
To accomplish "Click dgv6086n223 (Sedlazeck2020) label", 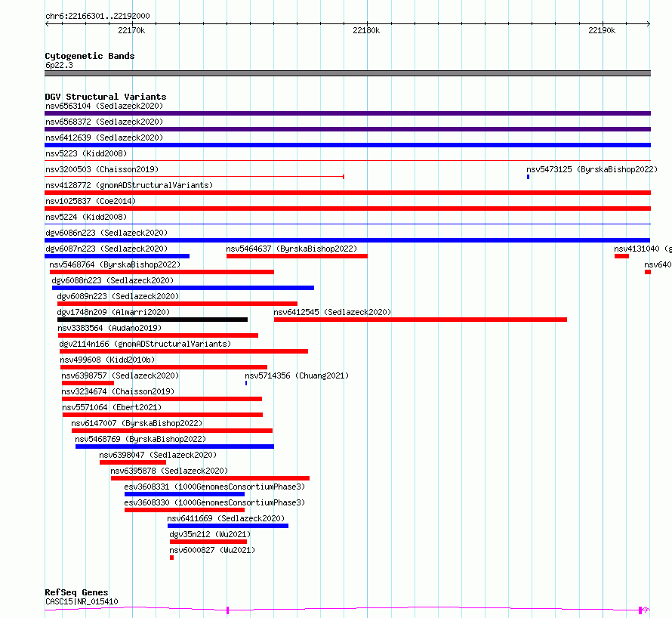I will coord(106,233).
